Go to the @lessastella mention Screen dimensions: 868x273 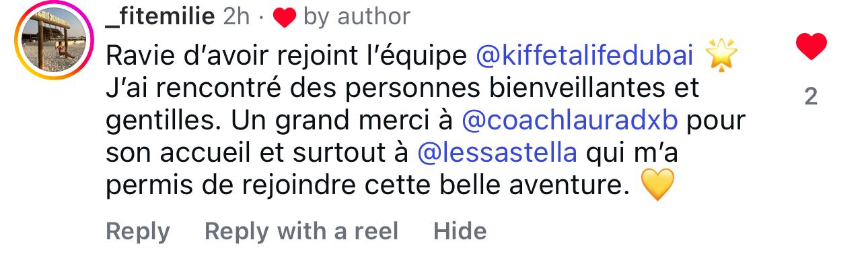coord(497,153)
